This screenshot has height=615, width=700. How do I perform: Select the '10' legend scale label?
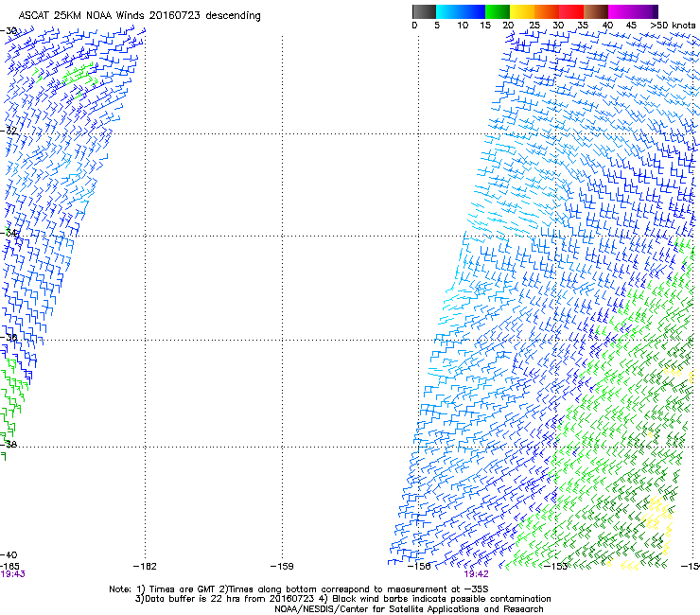(x=463, y=26)
